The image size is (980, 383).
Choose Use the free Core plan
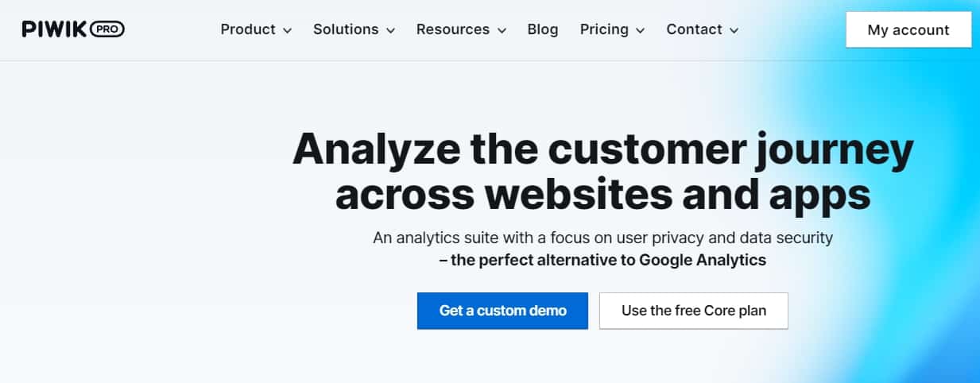(x=693, y=311)
